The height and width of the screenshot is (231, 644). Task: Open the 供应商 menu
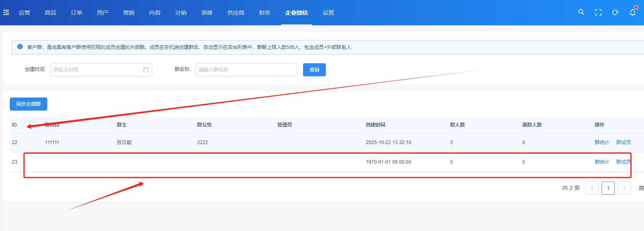coord(236,13)
